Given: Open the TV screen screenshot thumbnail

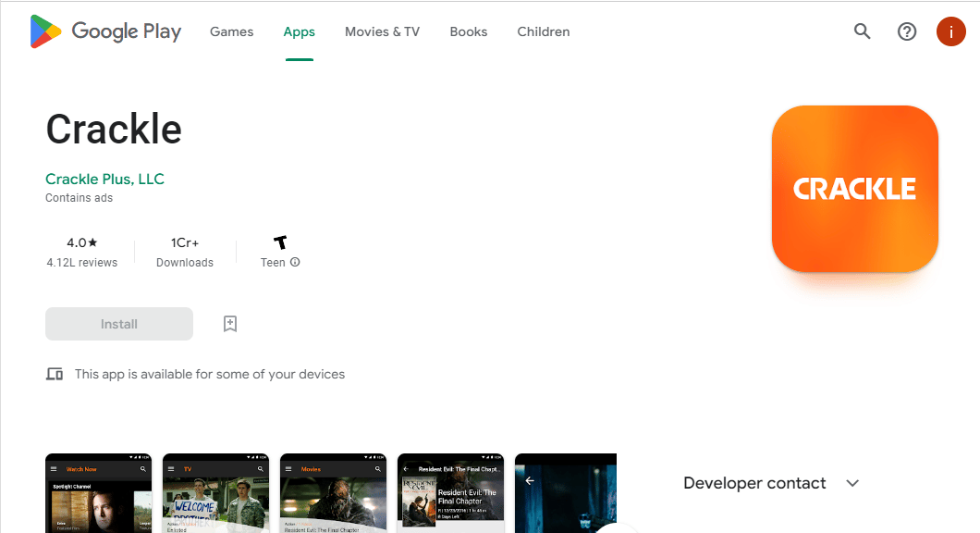Looking at the screenshot, I should 215,493.
